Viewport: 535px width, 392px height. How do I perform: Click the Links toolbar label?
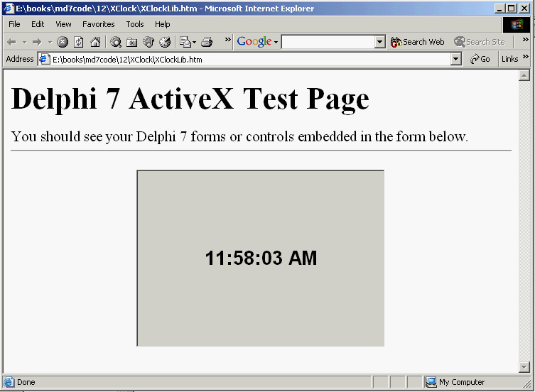[x=509, y=60]
